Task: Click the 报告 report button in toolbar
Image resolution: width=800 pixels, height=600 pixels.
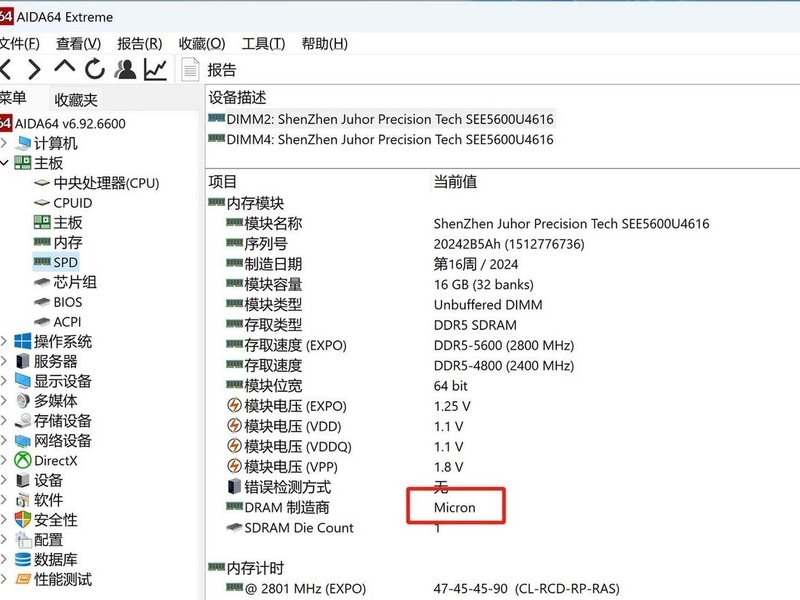Action: pyautogui.click(x=210, y=69)
